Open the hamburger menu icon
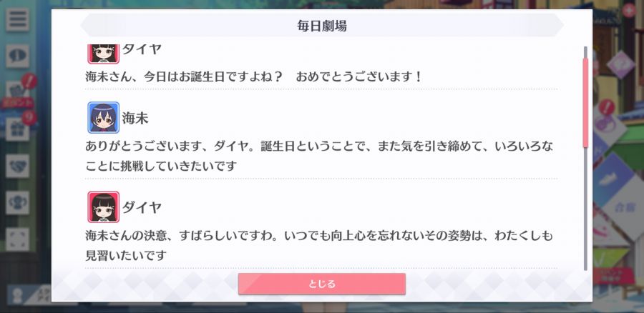The image size is (644, 313). click(17, 19)
